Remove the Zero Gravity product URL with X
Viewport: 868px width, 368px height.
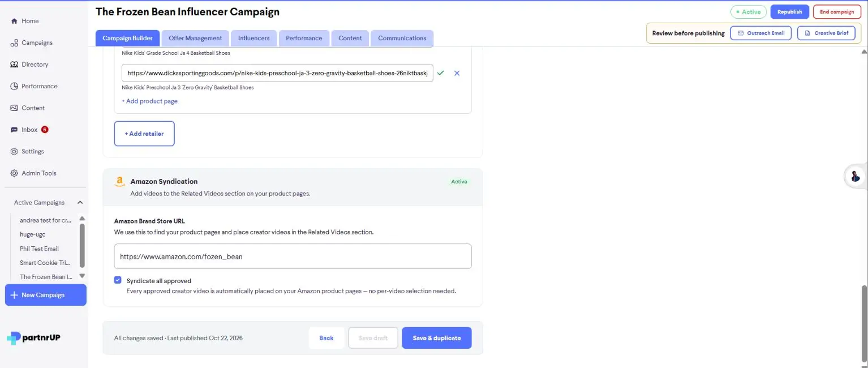pos(457,73)
